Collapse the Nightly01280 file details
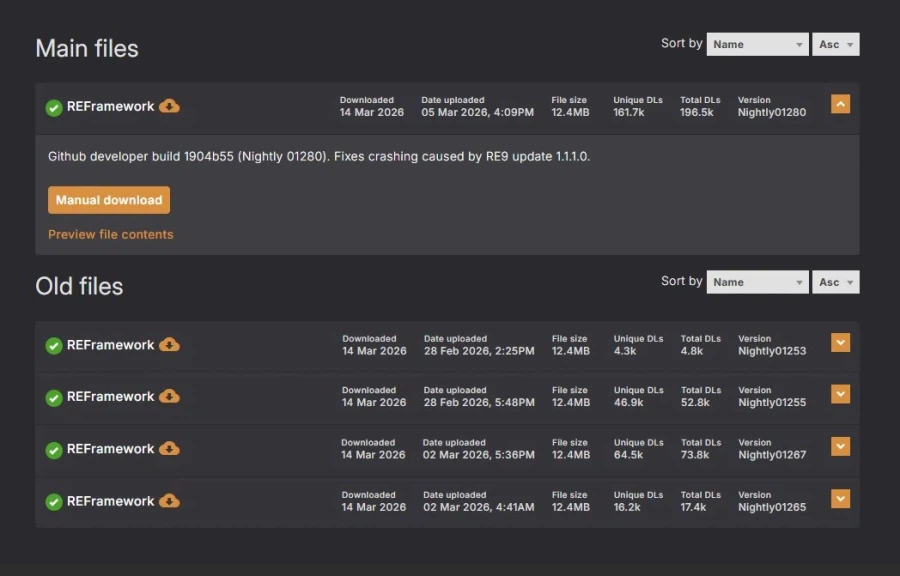 (x=840, y=104)
